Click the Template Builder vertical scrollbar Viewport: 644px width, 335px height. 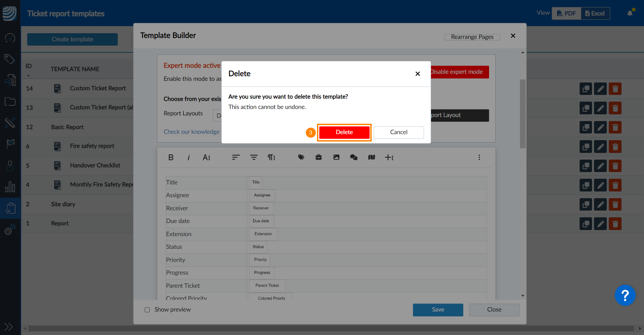[x=523, y=114]
